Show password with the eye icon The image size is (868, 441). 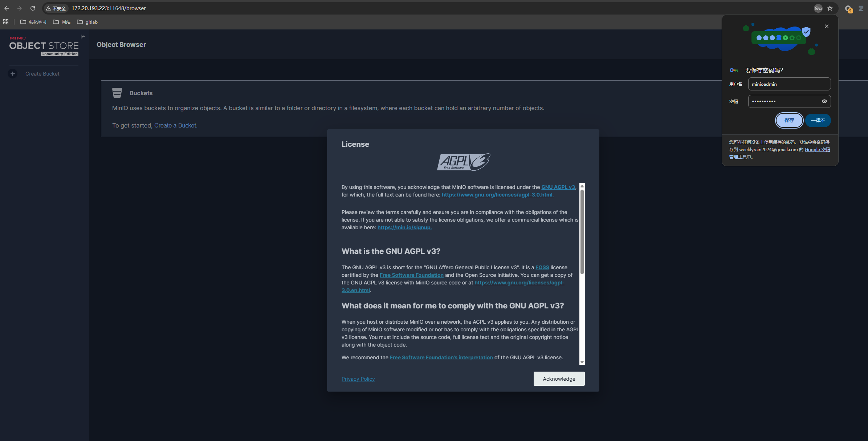[x=824, y=101]
